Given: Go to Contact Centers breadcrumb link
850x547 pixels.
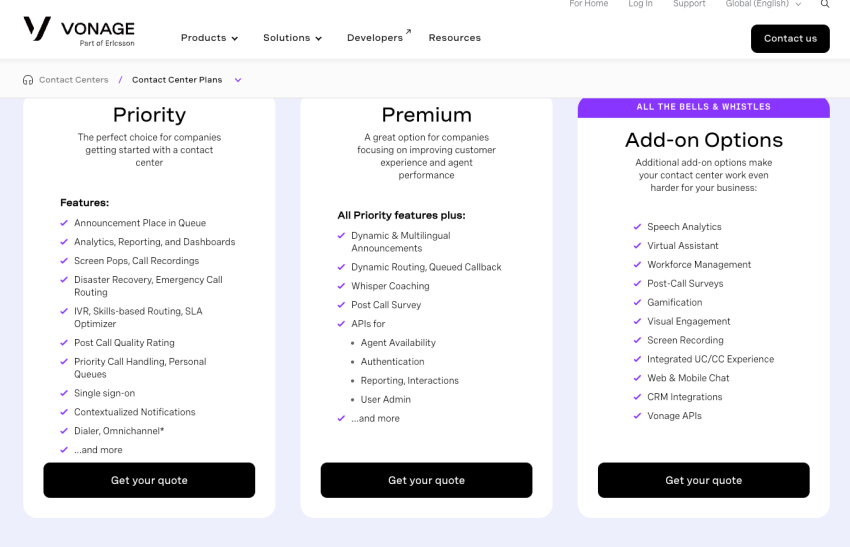Looking at the screenshot, I should coord(73,80).
